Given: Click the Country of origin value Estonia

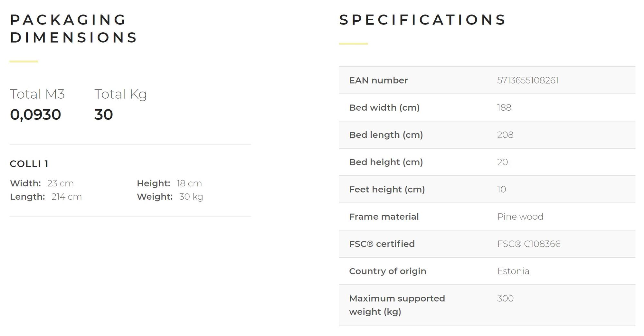Looking at the screenshot, I should click(513, 271).
